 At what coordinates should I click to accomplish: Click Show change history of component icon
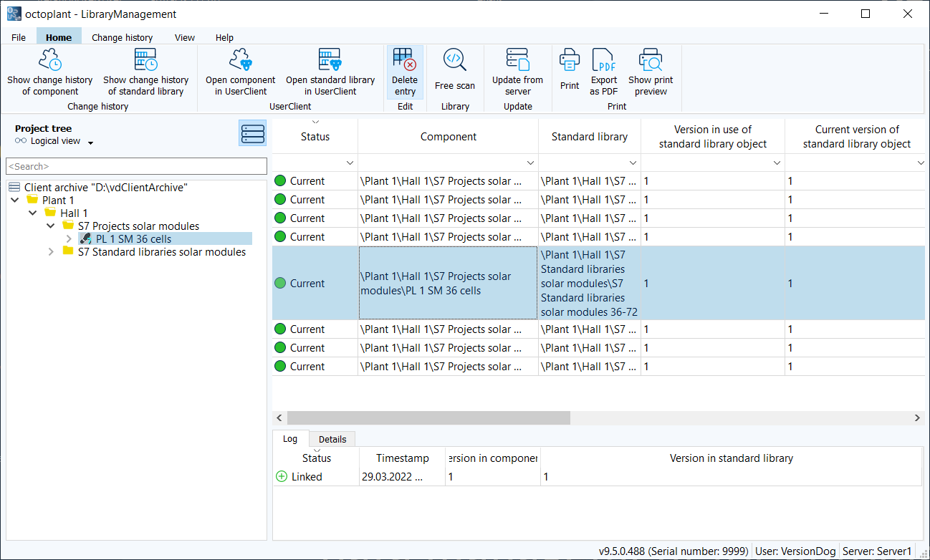(x=49, y=60)
